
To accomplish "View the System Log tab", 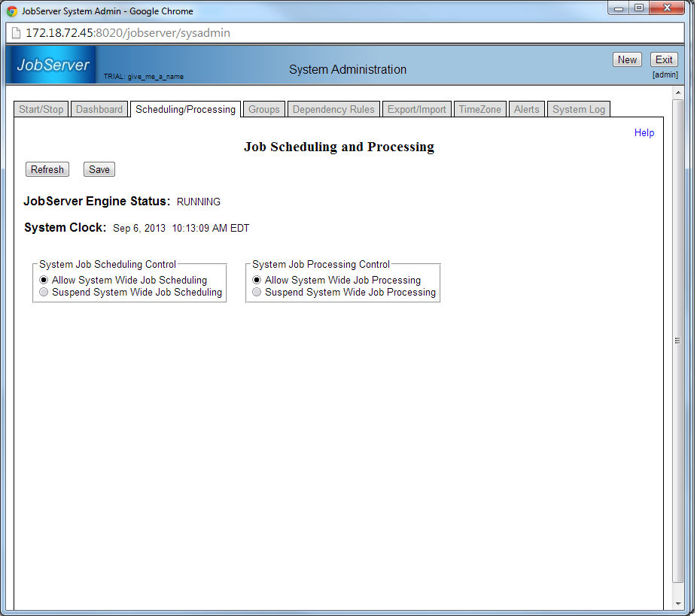I will (579, 109).
